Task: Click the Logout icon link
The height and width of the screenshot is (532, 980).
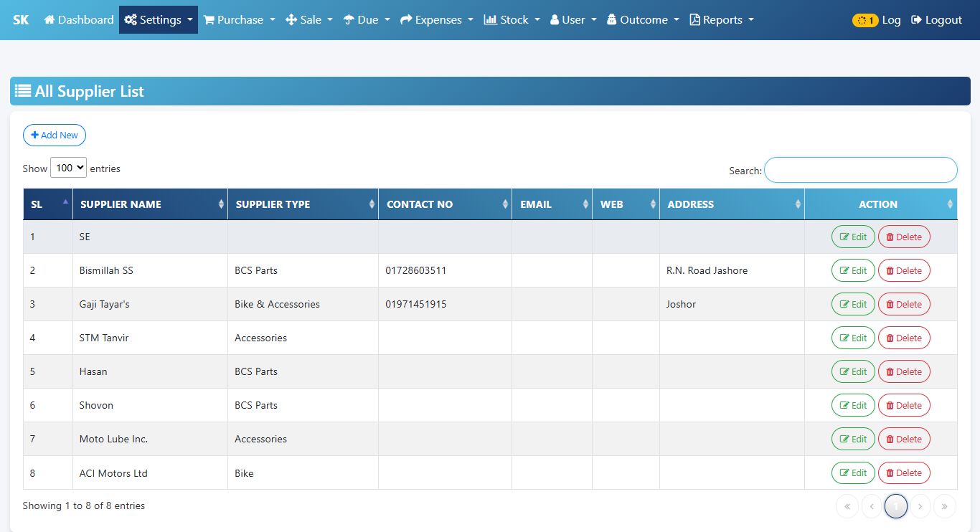Action: click(x=936, y=19)
